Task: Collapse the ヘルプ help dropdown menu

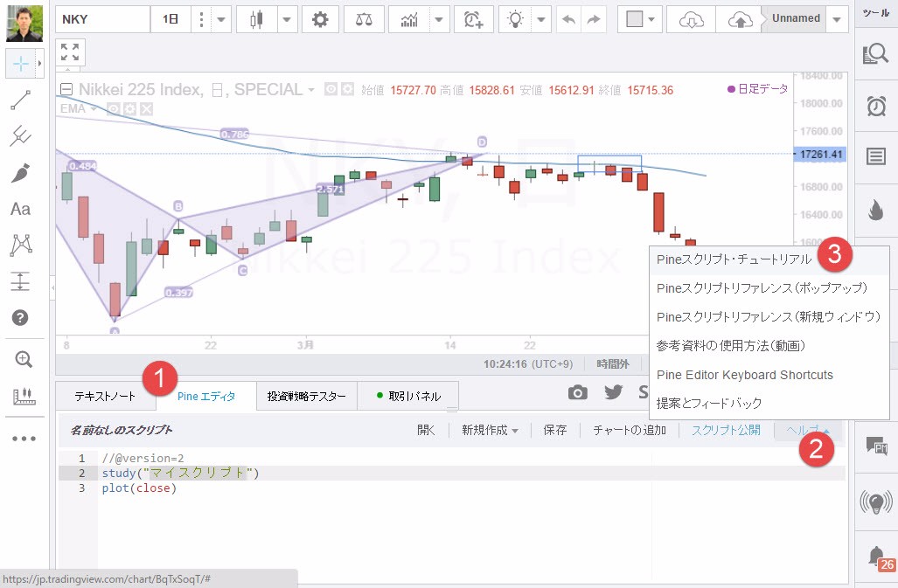Action: 808,430
